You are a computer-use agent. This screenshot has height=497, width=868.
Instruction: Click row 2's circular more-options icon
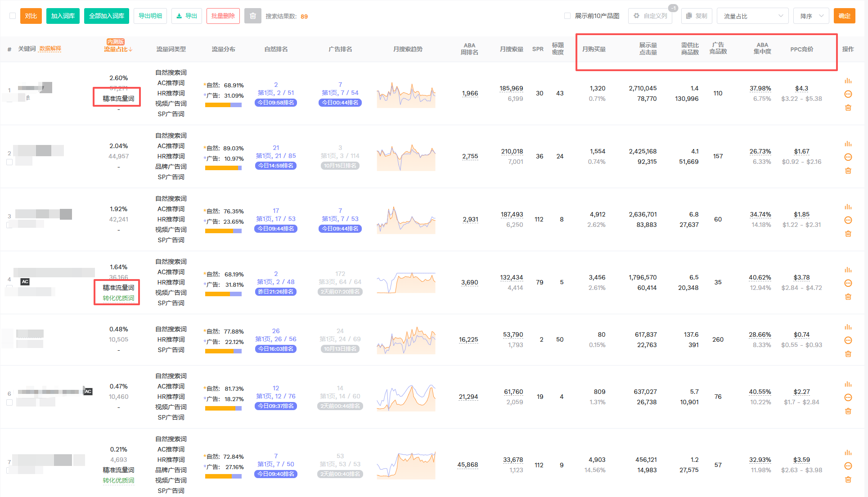pos(848,157)
